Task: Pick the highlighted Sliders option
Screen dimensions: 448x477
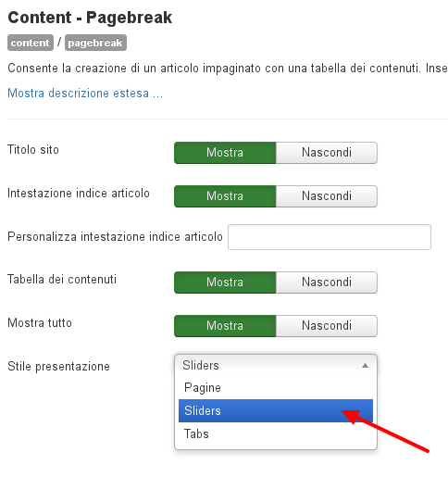Action: 276,410
